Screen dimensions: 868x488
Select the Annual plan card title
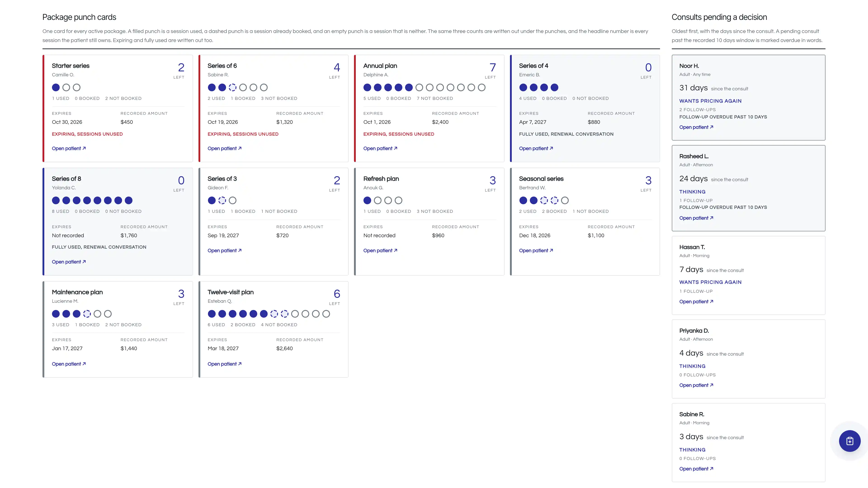[x=380, y=66]
